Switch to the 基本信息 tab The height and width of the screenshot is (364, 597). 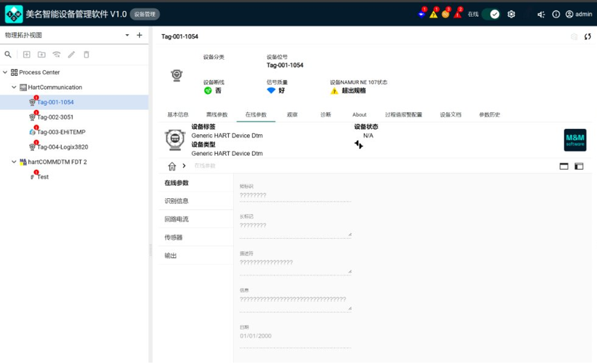click(x=177, y=115)
